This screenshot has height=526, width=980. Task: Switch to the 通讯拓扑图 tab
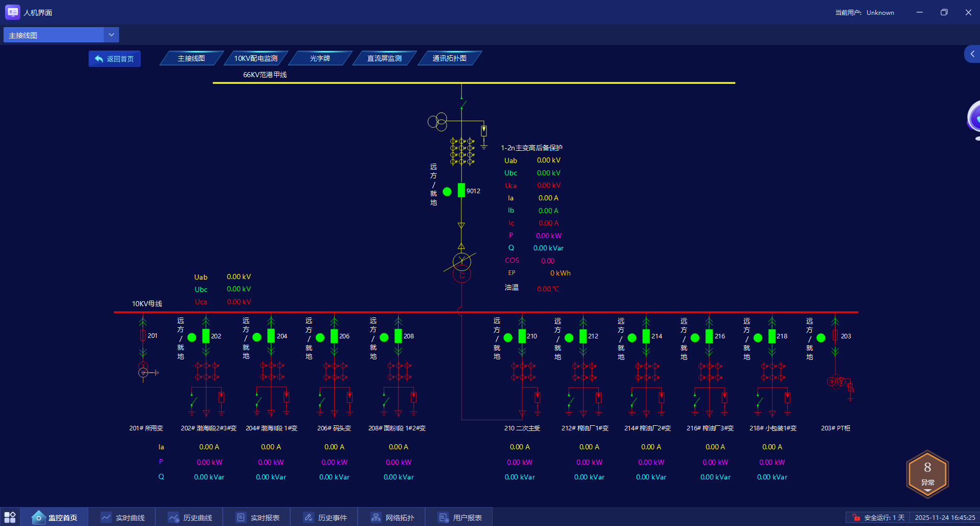click(450, 58)
